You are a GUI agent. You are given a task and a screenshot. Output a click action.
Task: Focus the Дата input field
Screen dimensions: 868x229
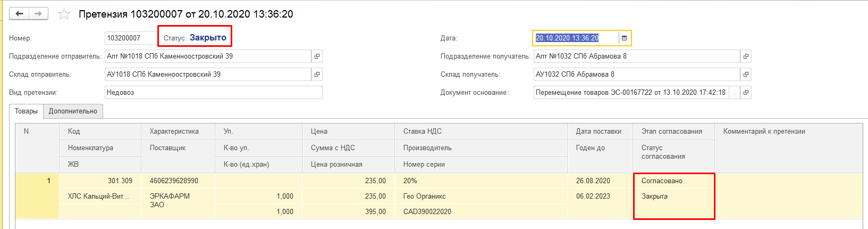point(575,38)
